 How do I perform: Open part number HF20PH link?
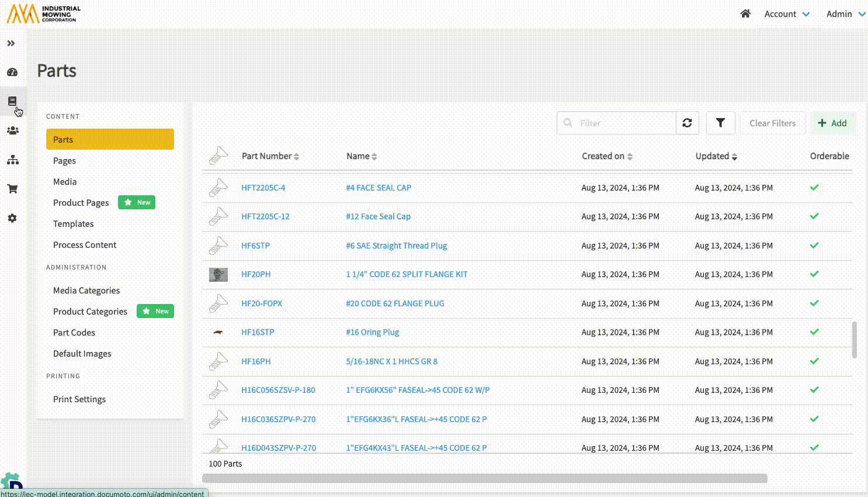point(256,274)
